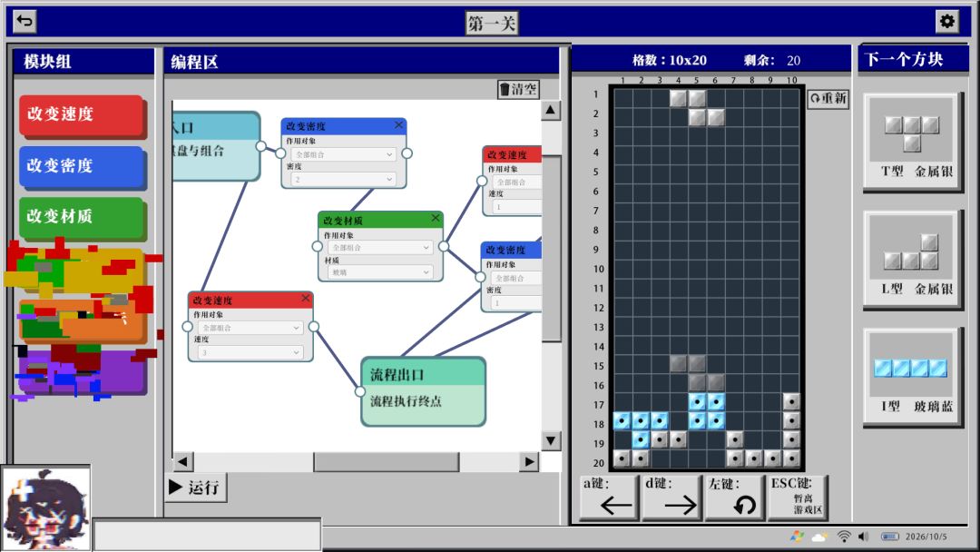Open 作用对象 dropdown in the density-2 改变密度 node
This screenshot has width=980, height=552.
(x=343, y=154)
